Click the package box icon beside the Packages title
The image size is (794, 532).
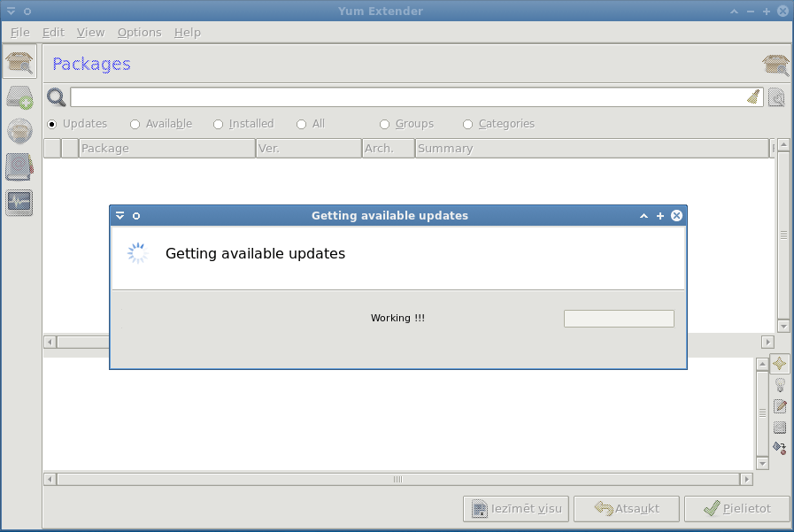coord(775,65)
